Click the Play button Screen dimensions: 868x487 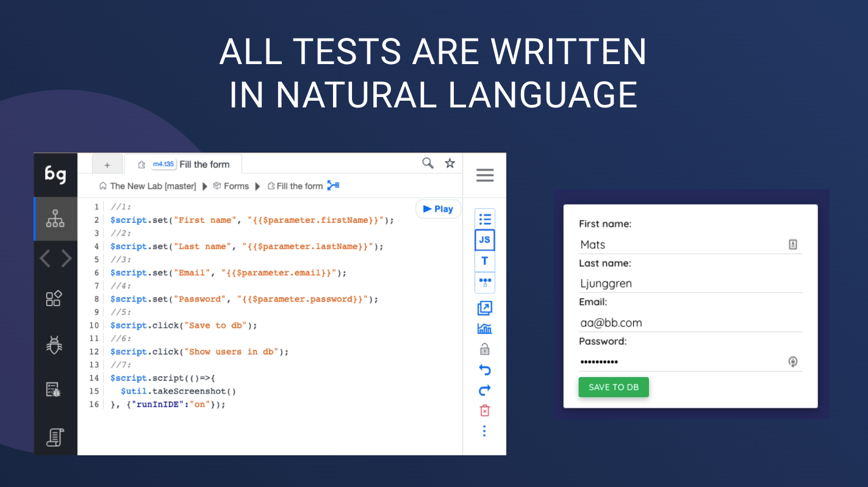[438, 209]
